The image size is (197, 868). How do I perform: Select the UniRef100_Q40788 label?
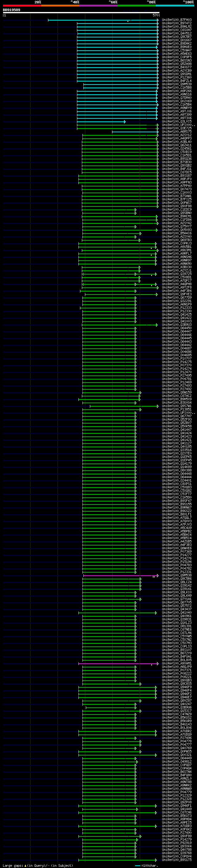click(177, 850)
